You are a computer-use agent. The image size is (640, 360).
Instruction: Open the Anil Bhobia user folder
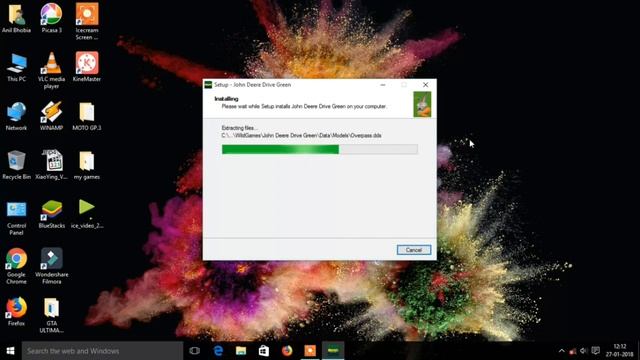tap(16, 19)
